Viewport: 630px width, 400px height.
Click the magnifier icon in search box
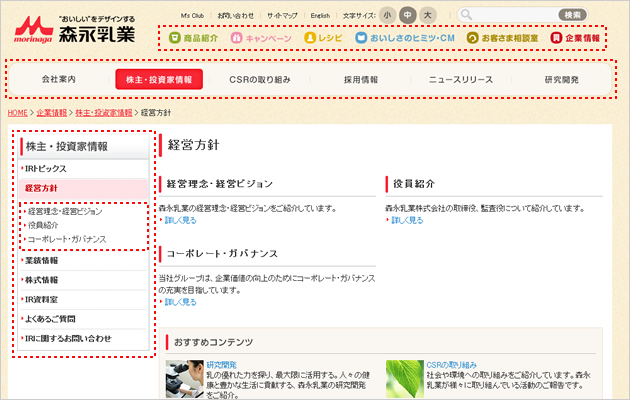pyautogui.click(x=466, y=15)
